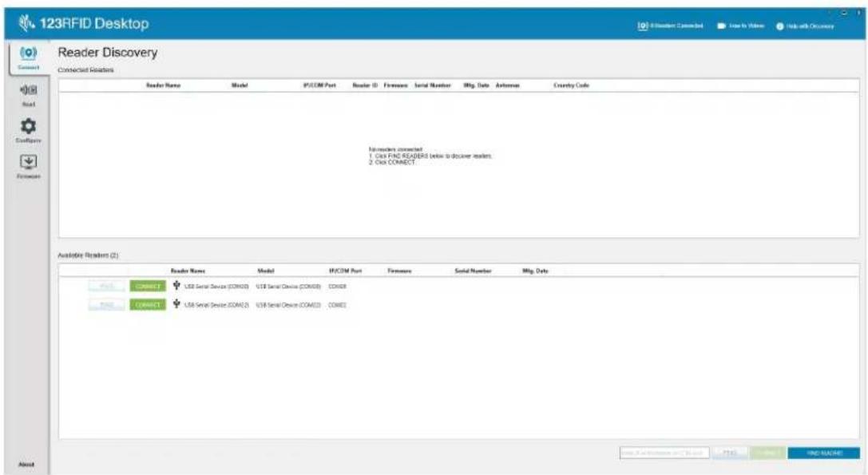The width and height of the screenshot is (868, 475).
Task: Click the bottom PING button beside the input
Action: (x=730, y=453)
